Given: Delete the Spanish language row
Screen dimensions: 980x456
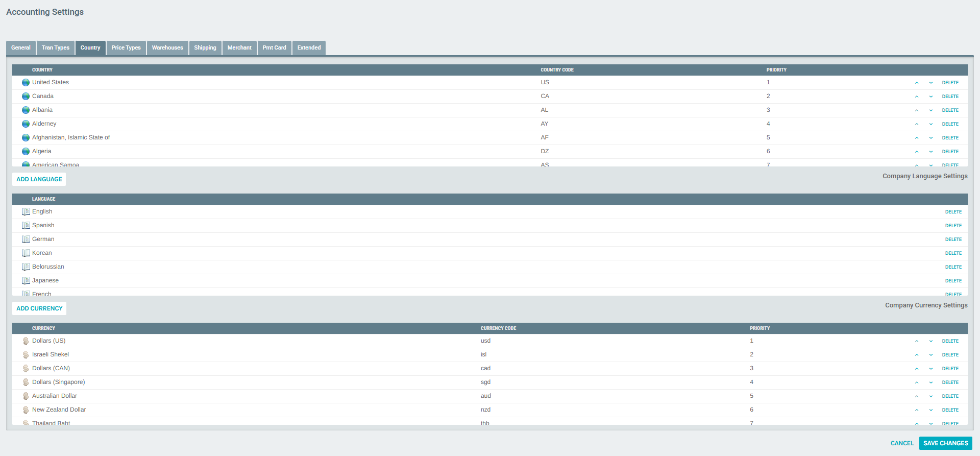Looking at the screenshot, I should pos(953,226).
